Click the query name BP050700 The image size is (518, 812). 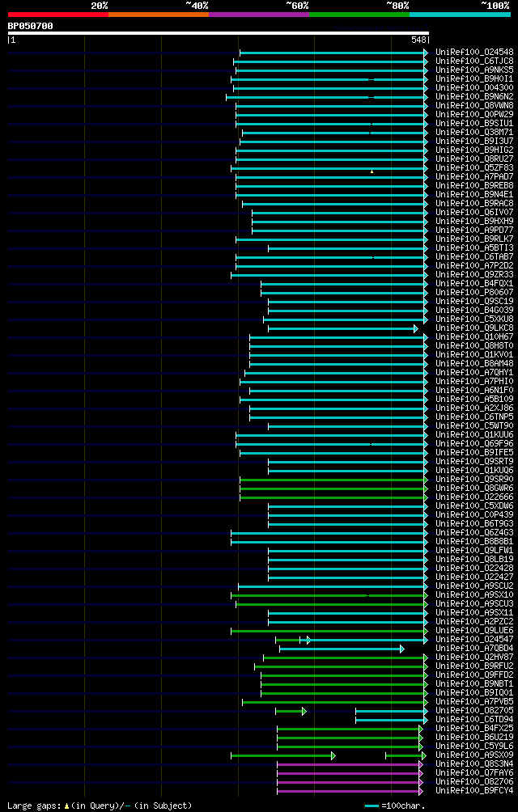point(30,26)
